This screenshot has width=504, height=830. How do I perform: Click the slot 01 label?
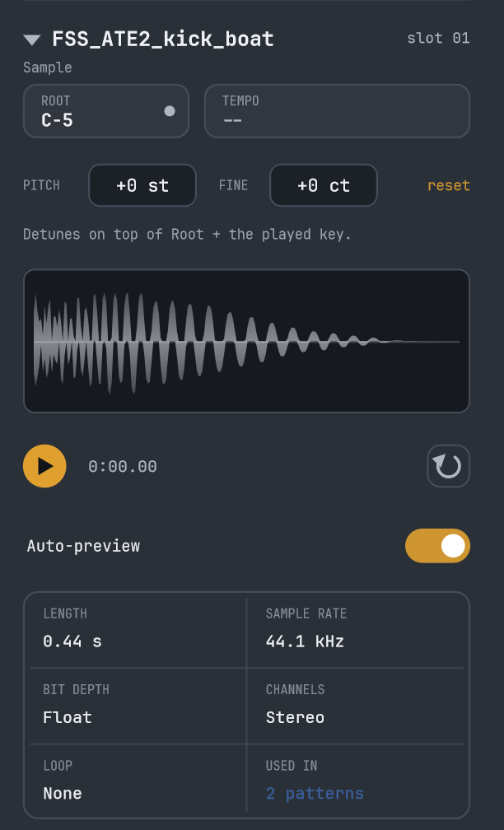point(438,39)
